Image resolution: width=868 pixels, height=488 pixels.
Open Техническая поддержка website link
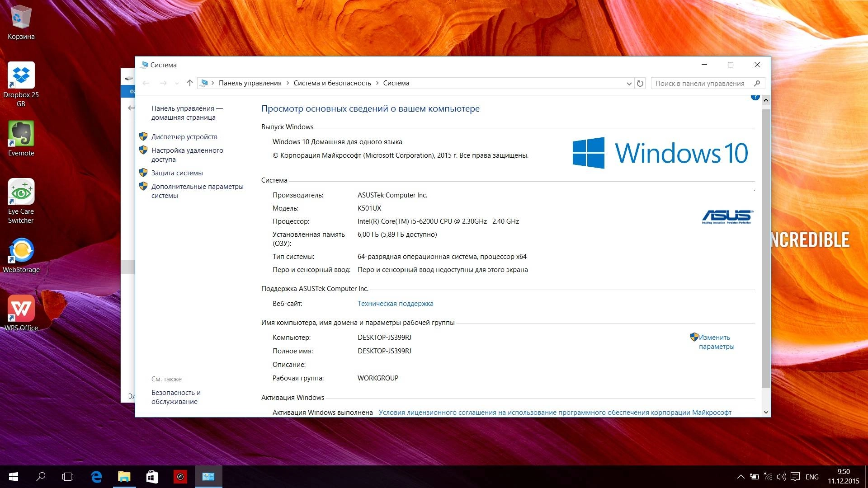pyautogui.click(x=395, y=304)
